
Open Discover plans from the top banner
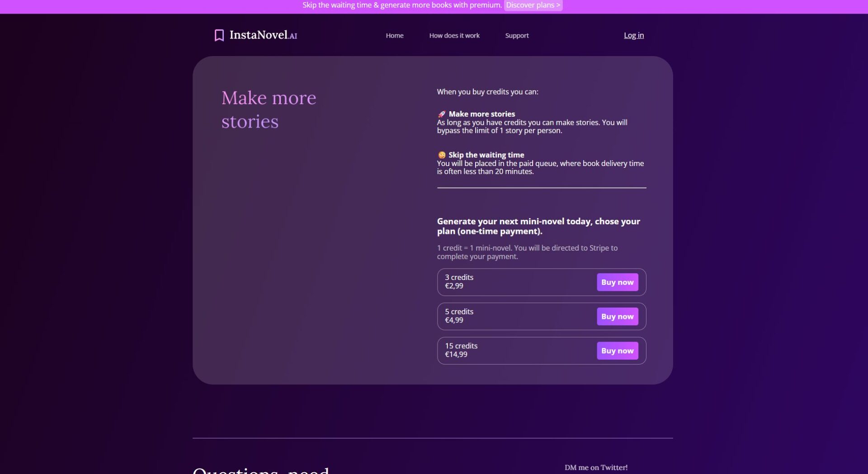pyautogui.click(x=533, y=5)
